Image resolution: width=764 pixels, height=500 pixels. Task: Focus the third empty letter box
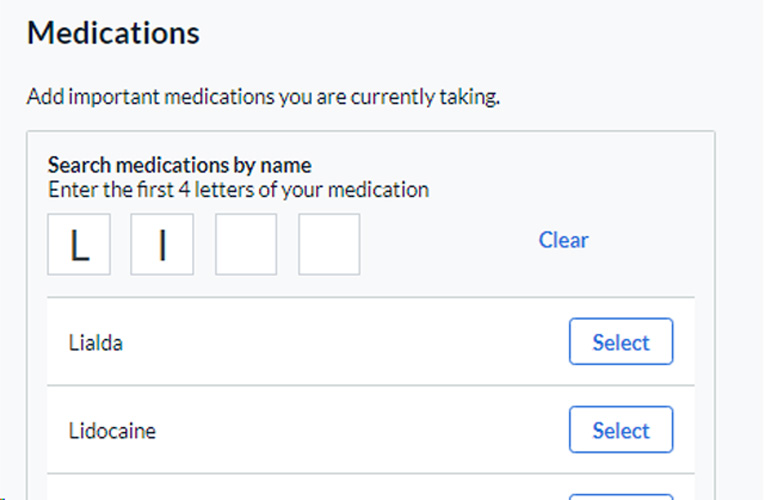246,244
